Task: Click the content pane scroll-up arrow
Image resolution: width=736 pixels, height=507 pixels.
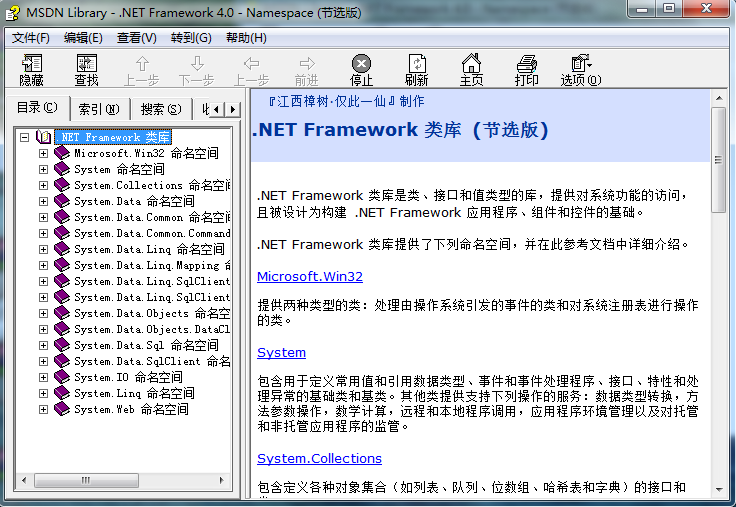Action: pyautogui.click(x=719, y=98)
